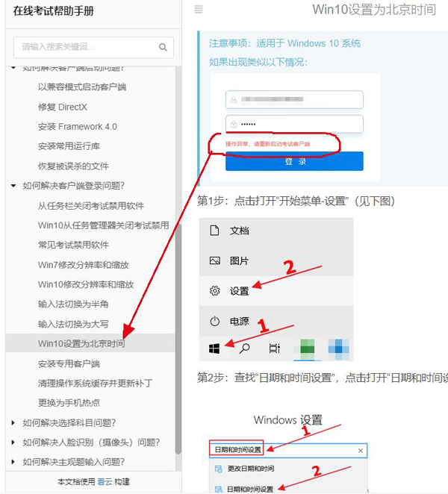Expand 如何解决选择科目问题 section

[13, 423]
